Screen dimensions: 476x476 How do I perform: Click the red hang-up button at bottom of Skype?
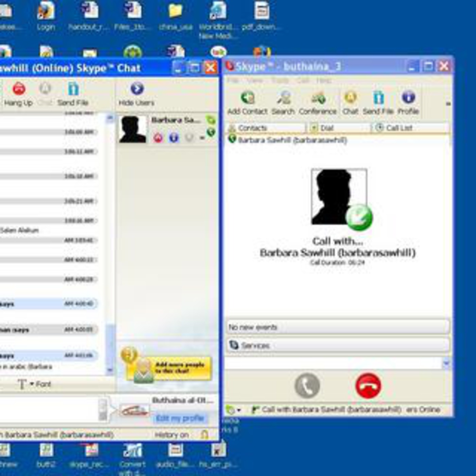368,386
